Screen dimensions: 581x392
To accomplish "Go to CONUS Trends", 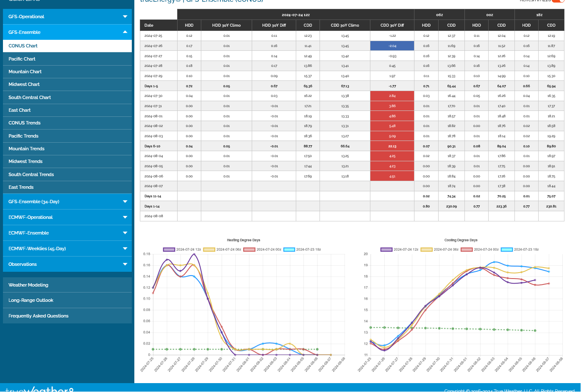I will 67,123.
